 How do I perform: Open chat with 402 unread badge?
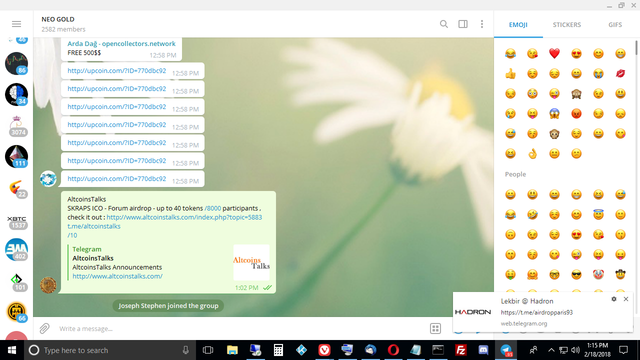pos(16,249)
